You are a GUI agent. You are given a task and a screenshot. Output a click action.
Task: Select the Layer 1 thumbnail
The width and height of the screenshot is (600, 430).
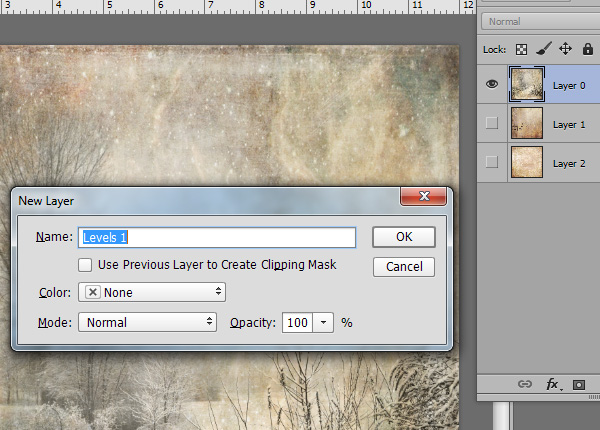pos(526,123)
